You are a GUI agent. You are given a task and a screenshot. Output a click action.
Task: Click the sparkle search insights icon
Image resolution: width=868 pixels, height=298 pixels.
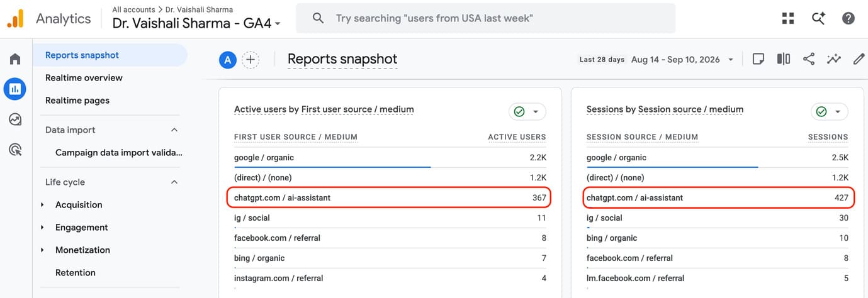pos(818,18)
